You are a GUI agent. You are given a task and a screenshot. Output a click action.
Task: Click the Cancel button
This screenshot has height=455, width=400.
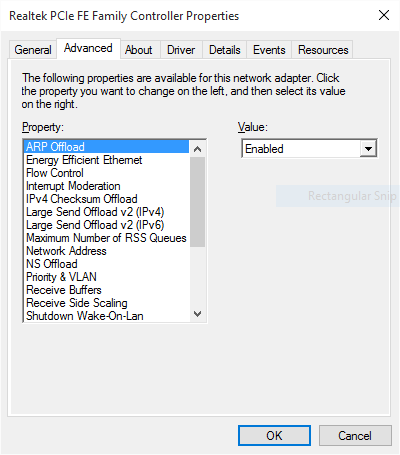355,435
